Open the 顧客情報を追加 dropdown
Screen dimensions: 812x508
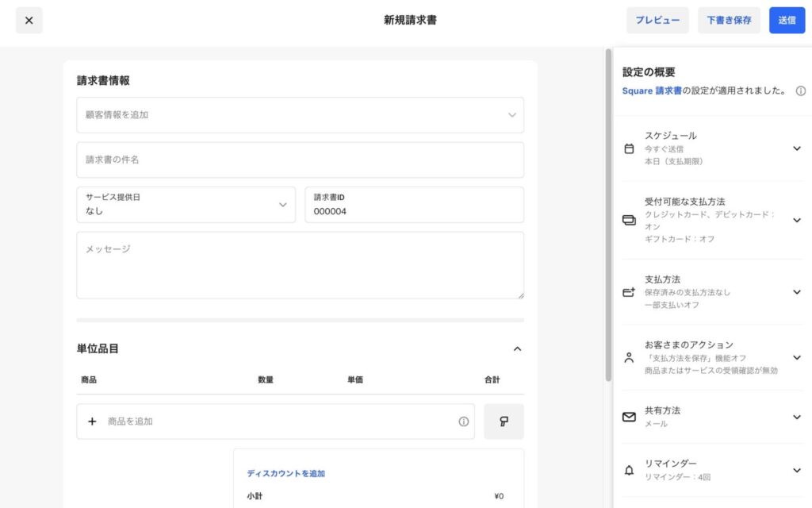(x=300, y=115)
